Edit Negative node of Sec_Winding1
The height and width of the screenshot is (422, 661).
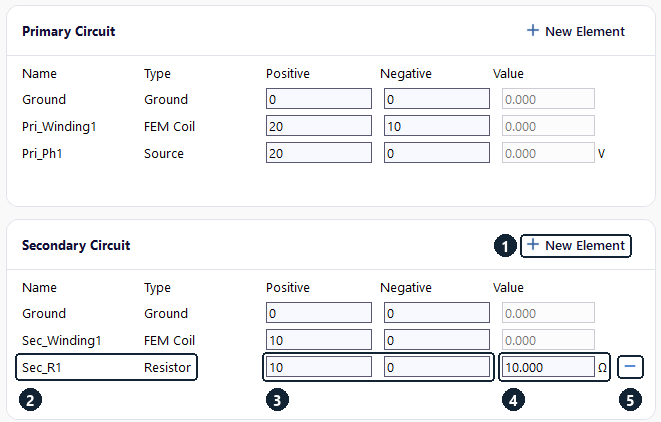(437, 340)
